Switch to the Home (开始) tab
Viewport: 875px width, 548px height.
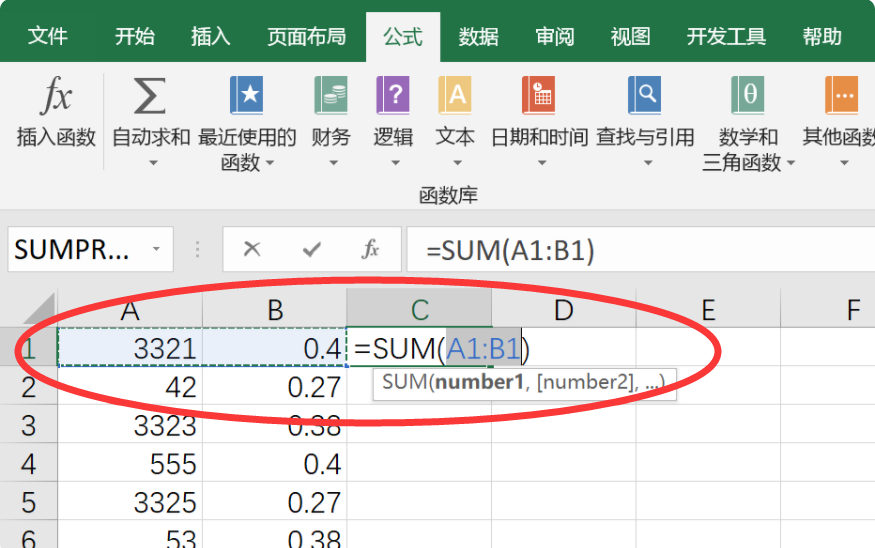pos(134,36)
